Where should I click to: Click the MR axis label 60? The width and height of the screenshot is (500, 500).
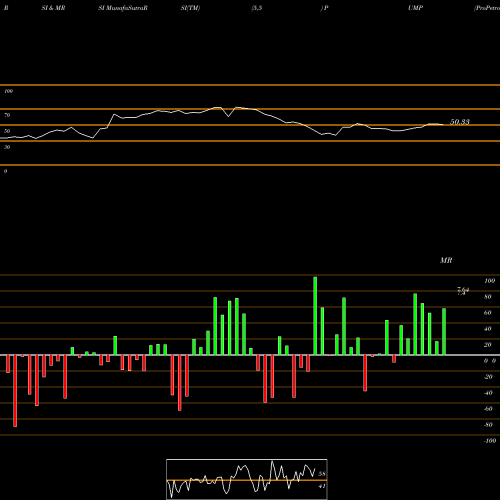488,313
